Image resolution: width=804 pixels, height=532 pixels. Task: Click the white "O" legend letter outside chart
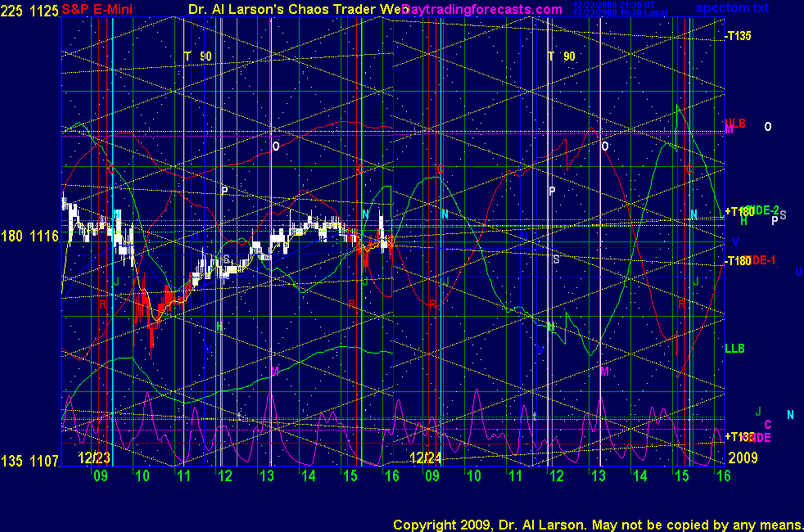(x=768, y=127)
